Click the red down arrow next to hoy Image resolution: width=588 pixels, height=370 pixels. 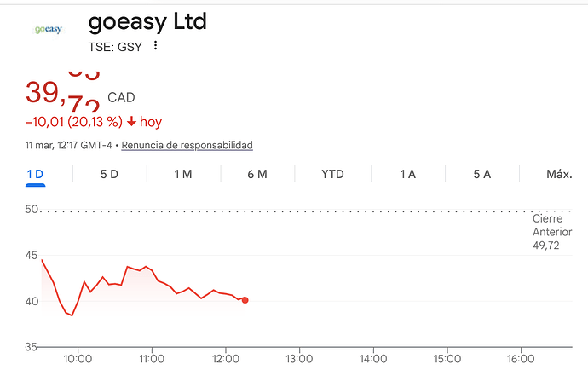[131, 122]
